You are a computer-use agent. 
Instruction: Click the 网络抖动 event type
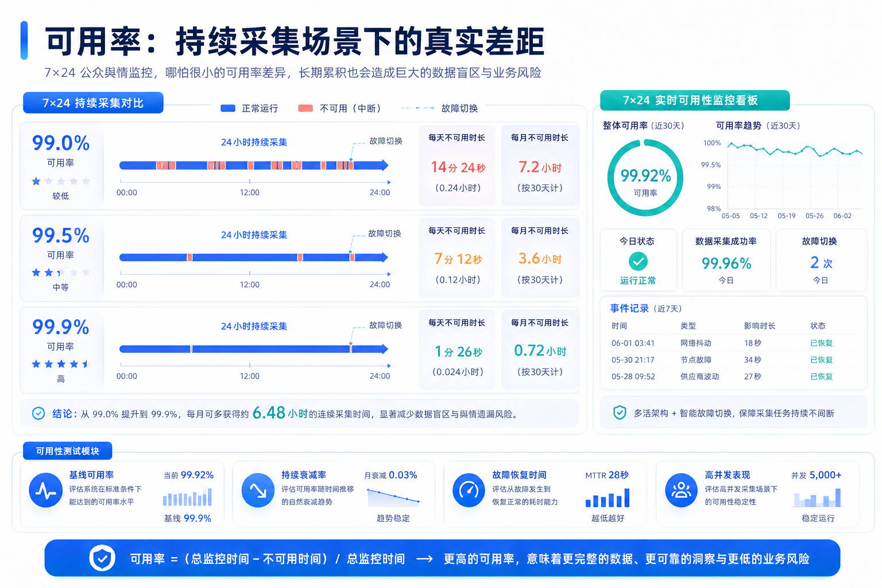pyautogui.click(x=696, y=343)
